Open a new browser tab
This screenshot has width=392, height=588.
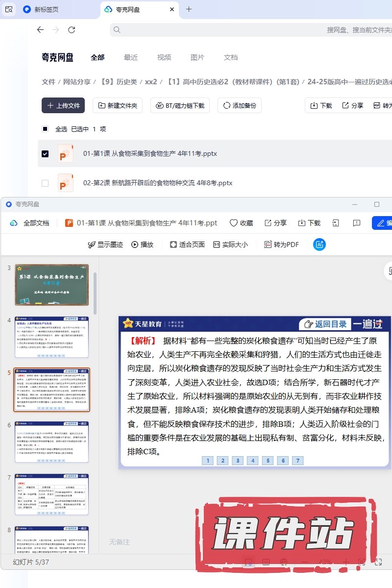[x=189, y=9]
